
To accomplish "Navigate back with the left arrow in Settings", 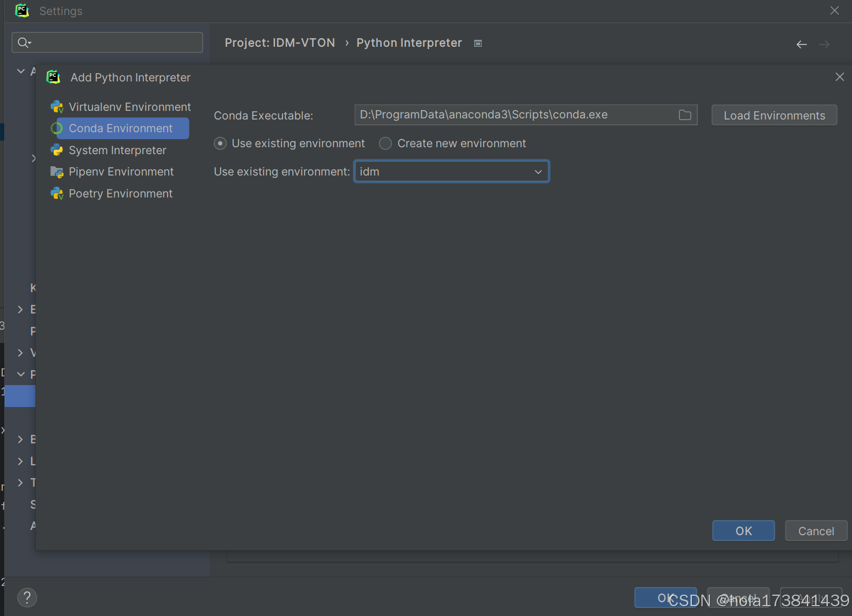I will (802, 44).
